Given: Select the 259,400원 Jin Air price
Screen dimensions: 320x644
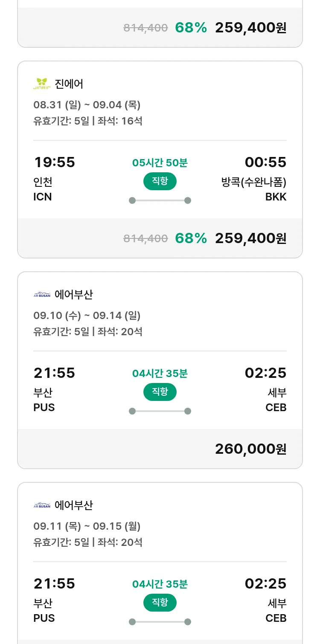Looking at the screenshot, I should pyautogui.click(x=250, y=238).
